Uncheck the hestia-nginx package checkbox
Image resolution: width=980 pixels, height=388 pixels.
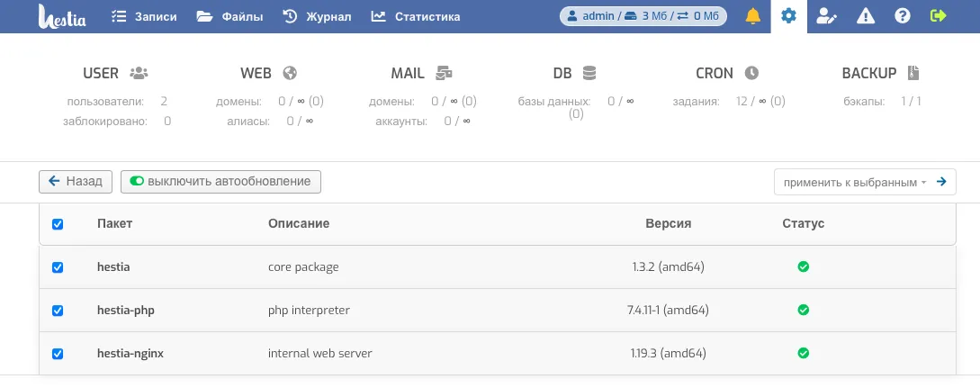point(58,354)
